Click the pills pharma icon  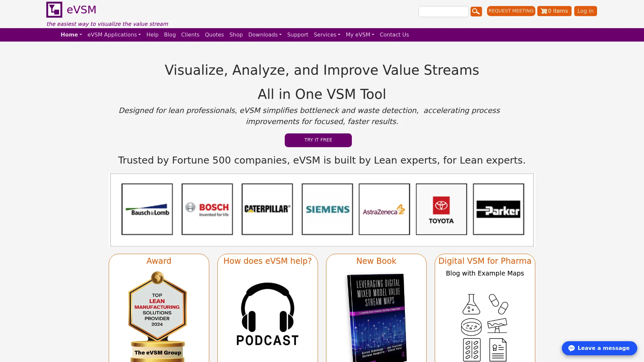498,304
